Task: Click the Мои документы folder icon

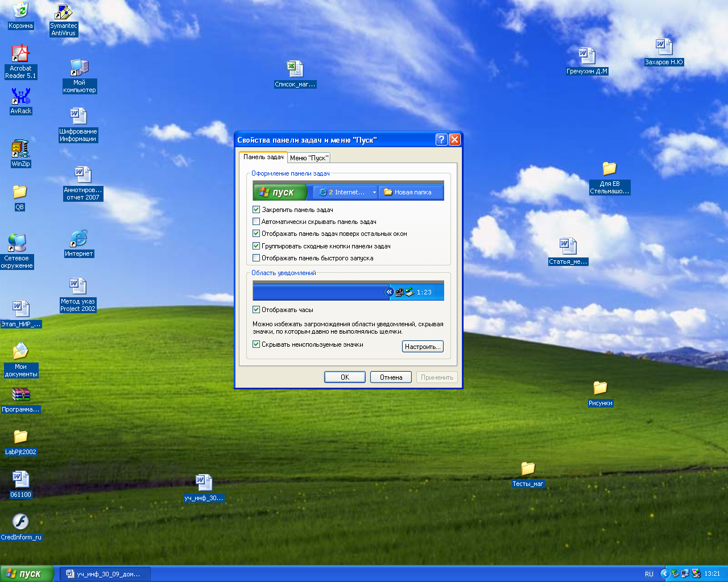Action: tap(21, 360)
